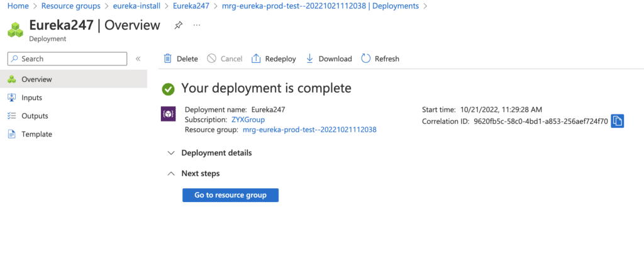The image size is (644, 258).
Task: Click the green deployment complete checkmark
Action: point(168,89)
